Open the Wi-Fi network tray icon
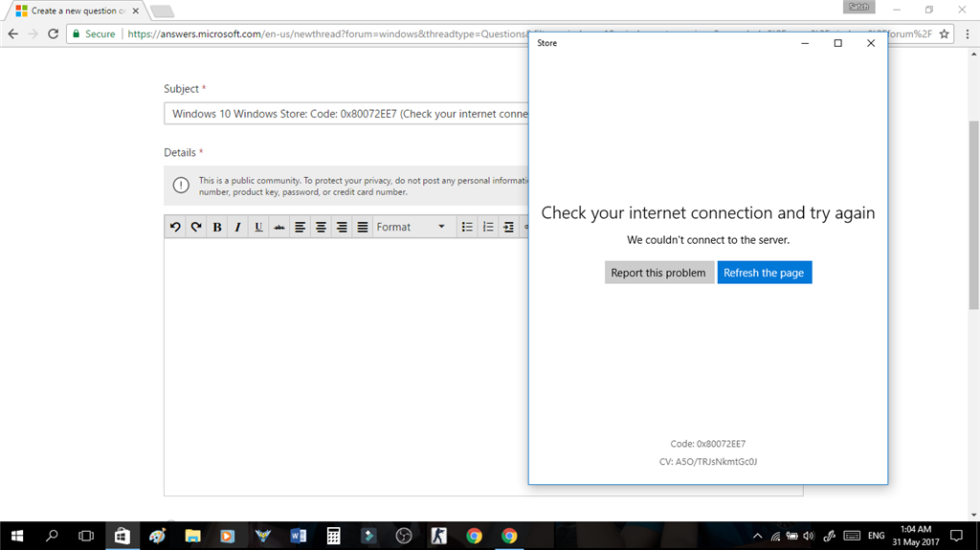980x550 pixels. click(775, 536)
